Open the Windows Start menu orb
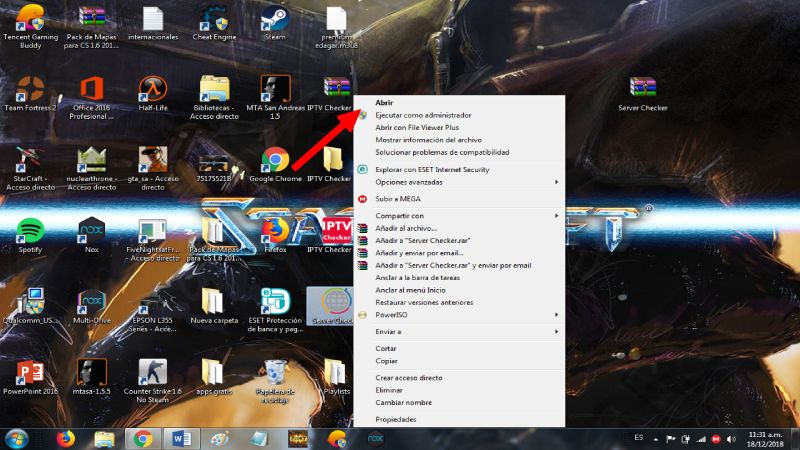Image resolution: width=800 pixels, height=450 pixels. point(16,439)
